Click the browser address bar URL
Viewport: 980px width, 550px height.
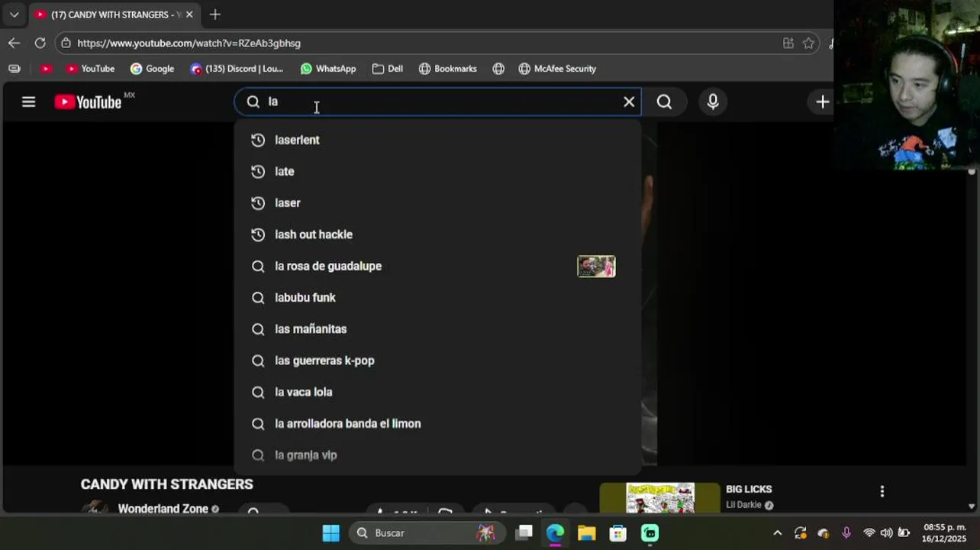189,43
